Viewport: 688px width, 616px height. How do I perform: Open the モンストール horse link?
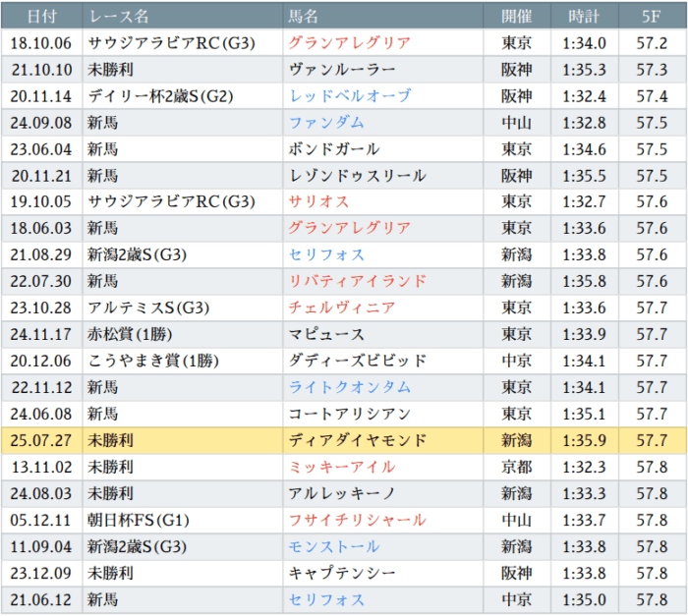click(x=334, y=546)
